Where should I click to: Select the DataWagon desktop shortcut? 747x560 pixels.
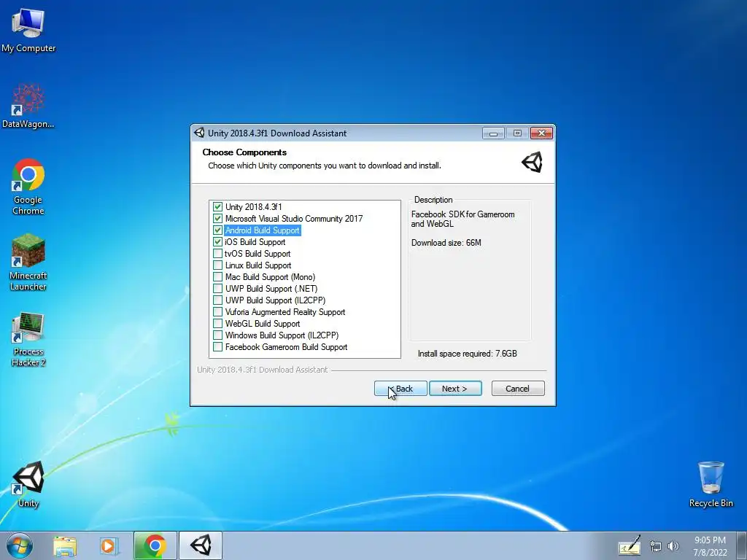[28, 106]
